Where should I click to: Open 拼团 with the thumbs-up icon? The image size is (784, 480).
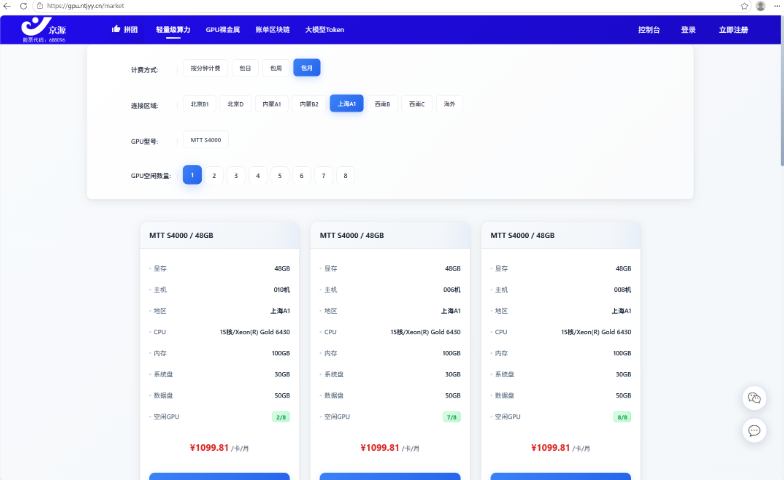[x=124, y=30]
